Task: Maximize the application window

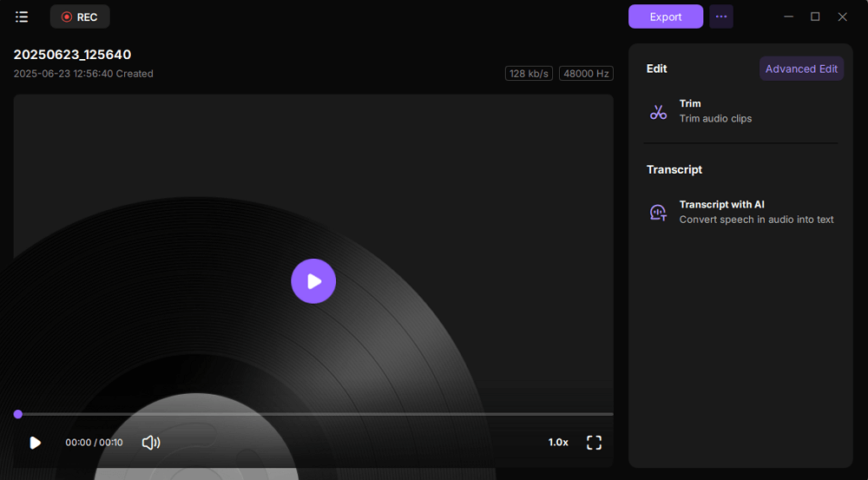Action: pos(815,16)
